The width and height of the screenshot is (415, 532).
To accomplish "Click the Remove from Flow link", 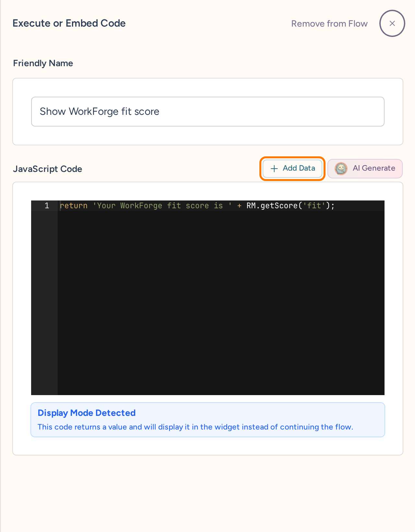I will coord(329,24).
